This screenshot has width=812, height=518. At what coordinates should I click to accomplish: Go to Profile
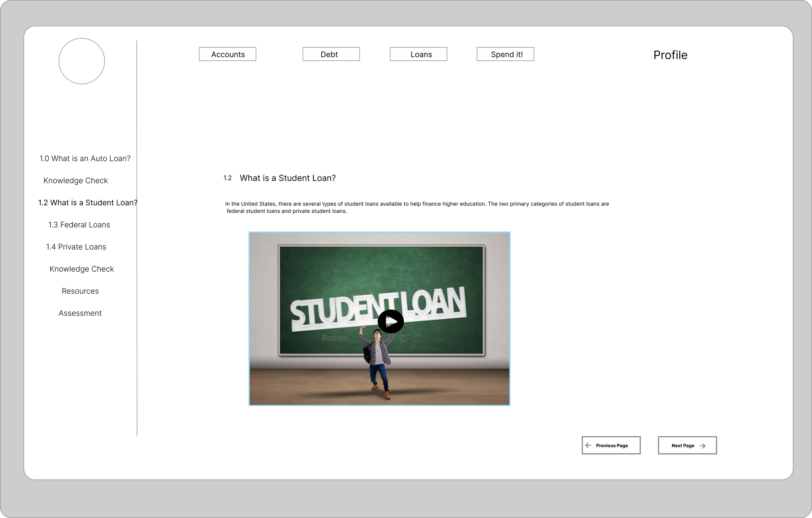point(670,55)
